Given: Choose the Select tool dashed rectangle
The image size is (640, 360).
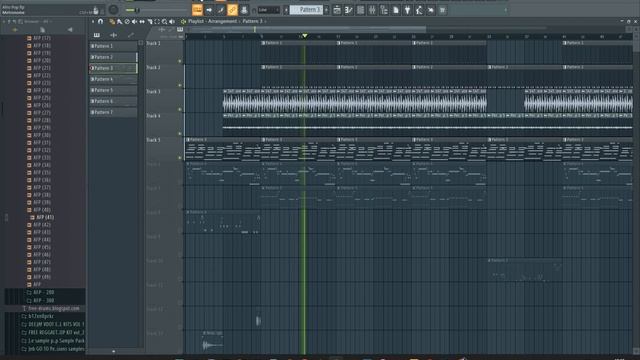Looking at the screenshot, I should pyautogui.click(x=157, y=21).
